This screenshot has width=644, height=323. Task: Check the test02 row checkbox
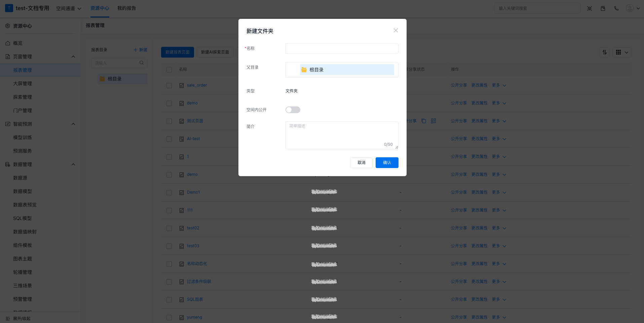[x=169, y=228]
